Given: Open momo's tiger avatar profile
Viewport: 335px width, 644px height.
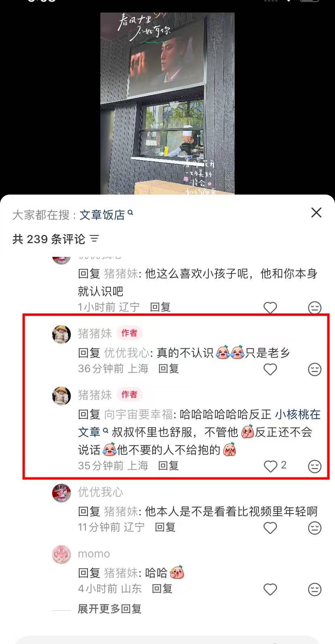Looking at the screenshot, I should [61, 555].
